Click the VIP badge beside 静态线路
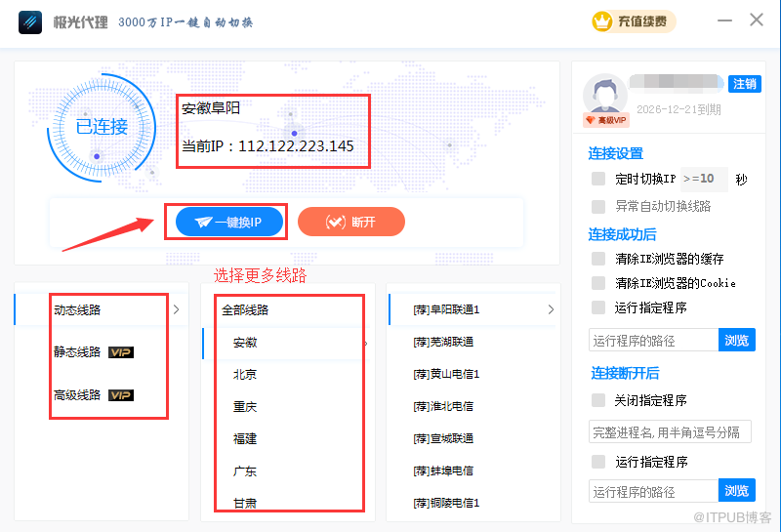This screenshot has height=532, width=781. tap(121, 352)
